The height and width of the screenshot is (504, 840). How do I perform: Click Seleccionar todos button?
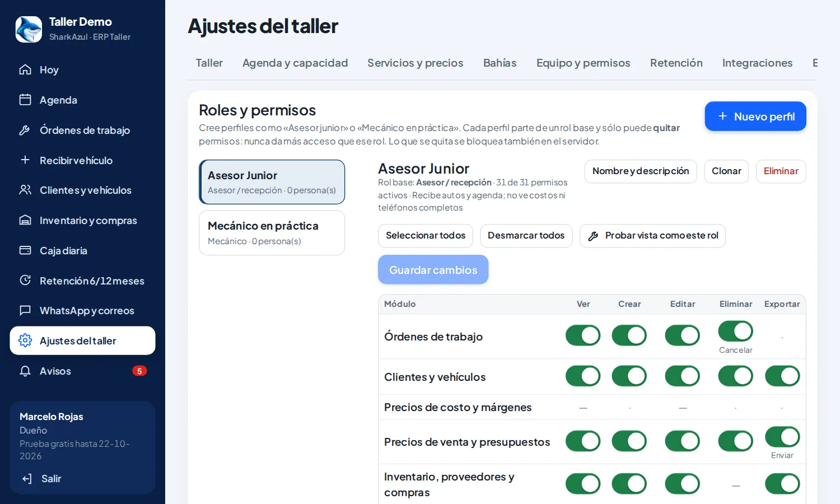(x=426, y=236)
